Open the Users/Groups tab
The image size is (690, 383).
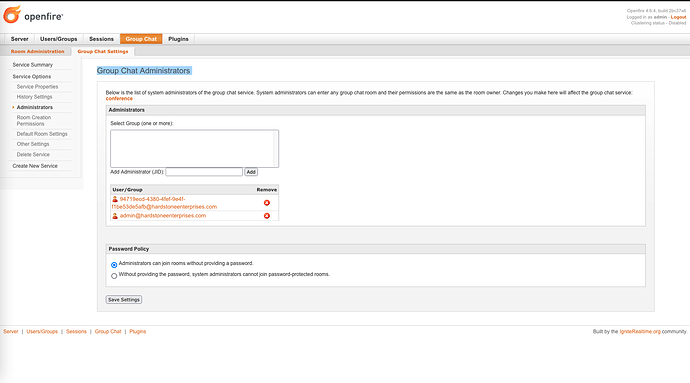point(59,39)
